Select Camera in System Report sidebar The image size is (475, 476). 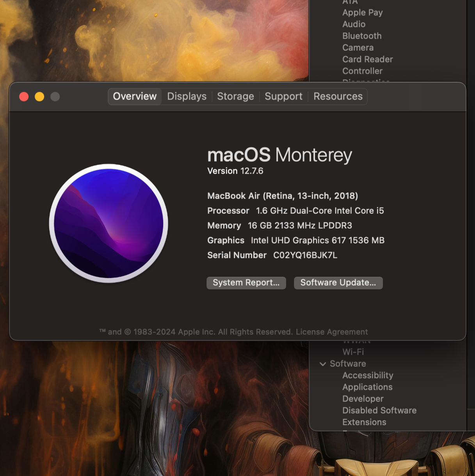coord(358,48)
